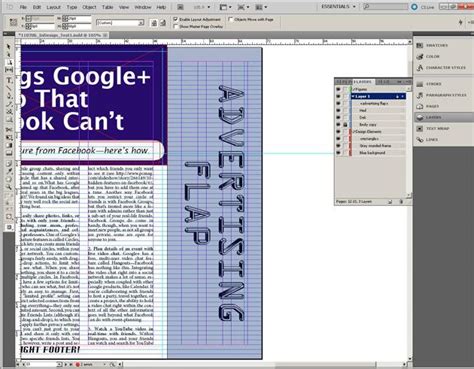474x369 pixels.
Task: Enable Objects Move with Page checkbox
Action: tap(230, 19)
